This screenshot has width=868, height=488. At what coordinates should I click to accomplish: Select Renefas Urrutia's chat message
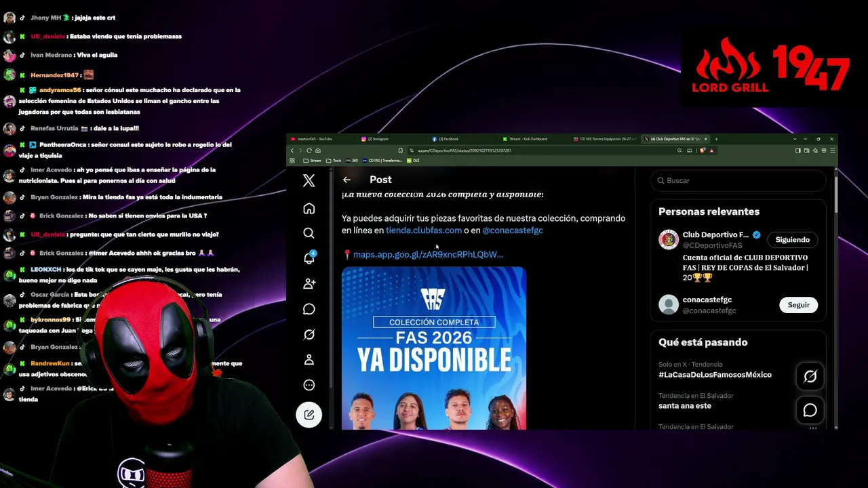coord(71,128)
